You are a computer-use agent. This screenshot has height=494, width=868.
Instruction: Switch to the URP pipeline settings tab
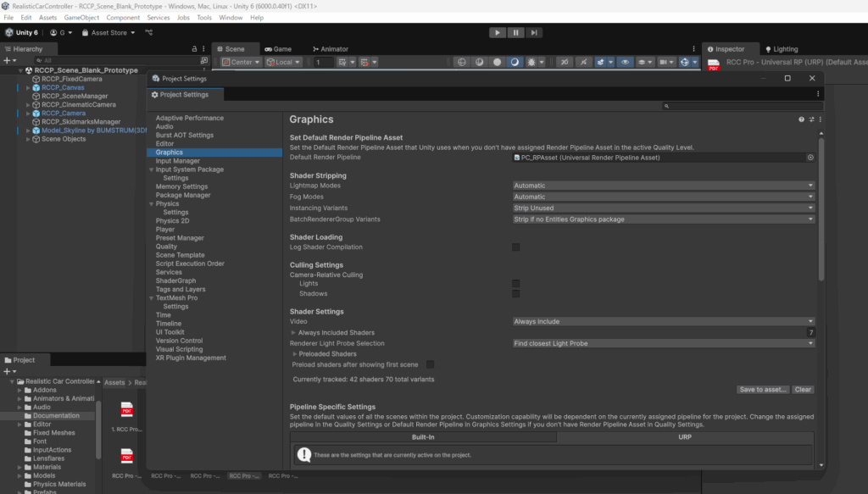(x=685, y=437)
